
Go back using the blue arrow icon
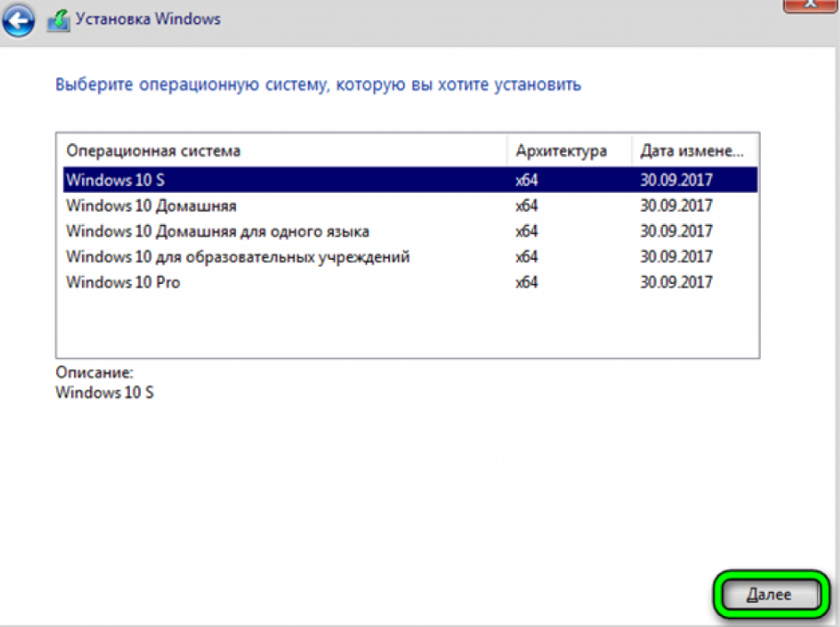(18, 20)
